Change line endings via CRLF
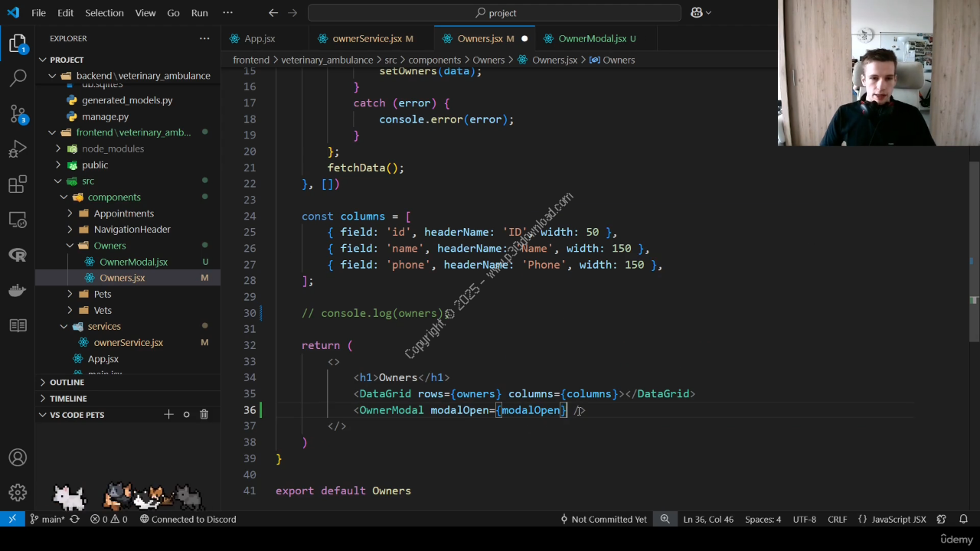980x551 pixels. pos(838,519)
